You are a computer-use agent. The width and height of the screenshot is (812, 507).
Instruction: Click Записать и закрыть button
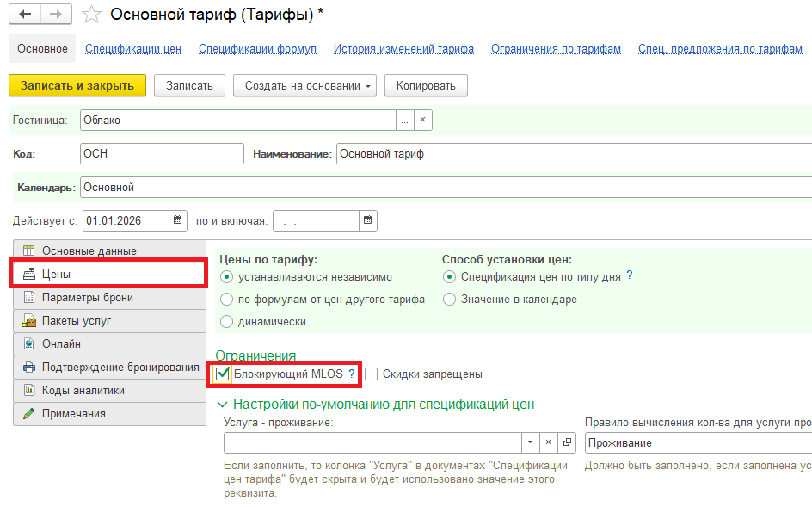pos(77,85)
